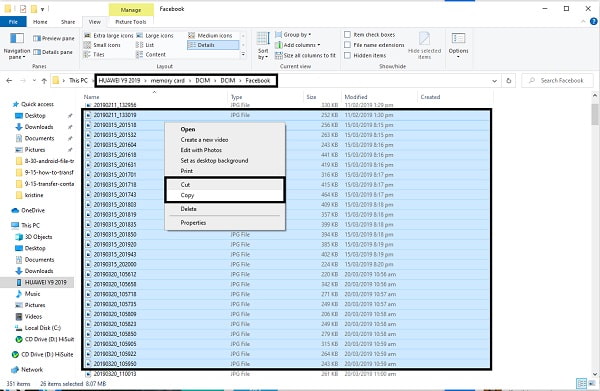
Task: Click the memory card breadcrumb
Action: (168, 81)
